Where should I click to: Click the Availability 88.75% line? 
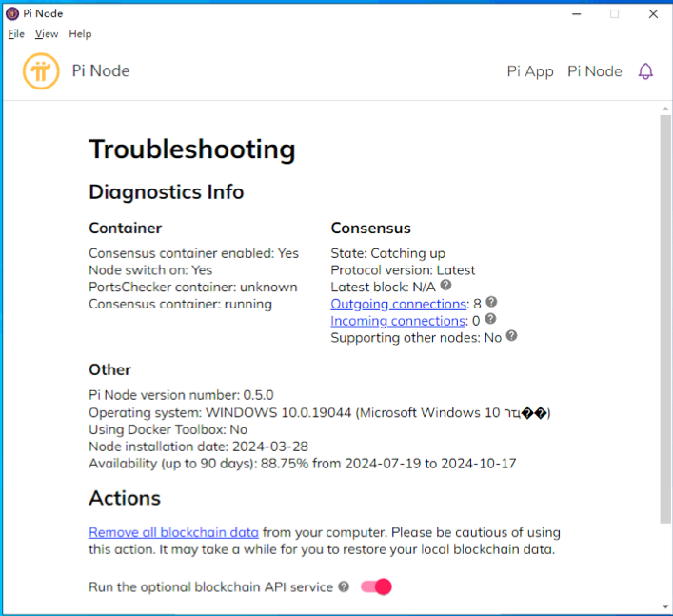point(303,464)
